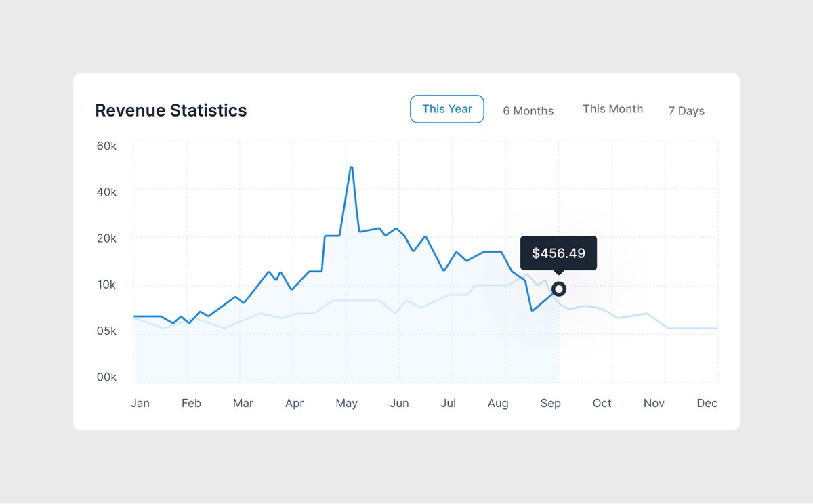
Task: Click the highlighted data point marker
Action: point(558,289)
